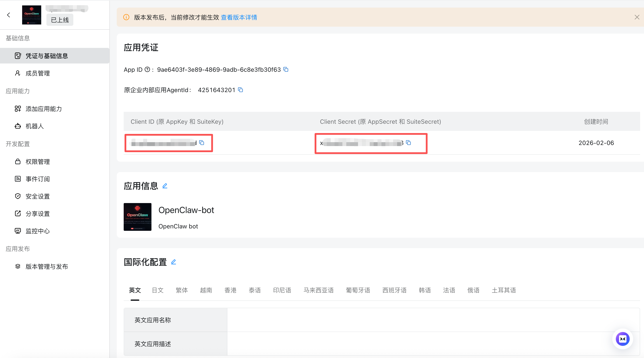Open 查看版本详情 link in the banner
This screenshot has height=358, width=644.
click(238, 17)
